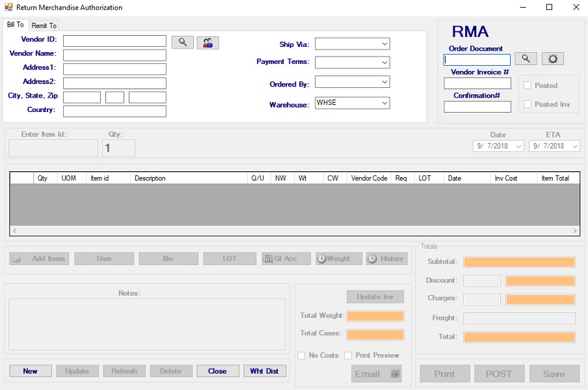Click the Item id column header

(109, 178)
